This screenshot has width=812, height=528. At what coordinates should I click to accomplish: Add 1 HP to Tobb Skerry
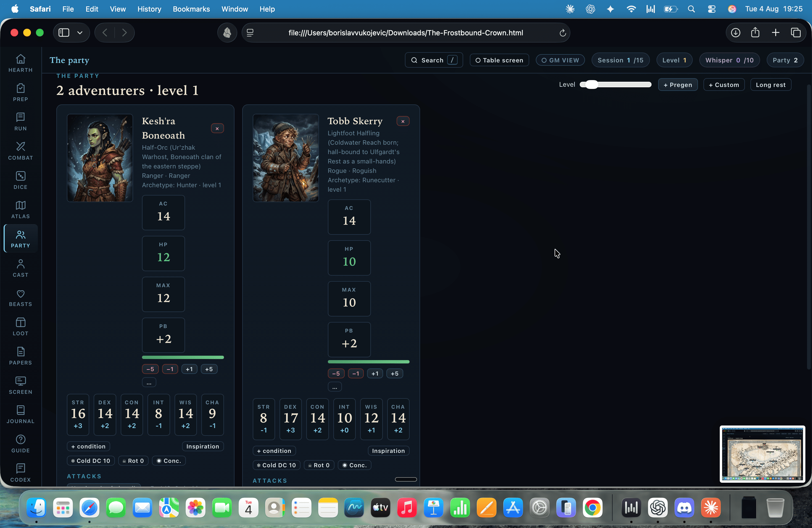[x=375, y=373]
